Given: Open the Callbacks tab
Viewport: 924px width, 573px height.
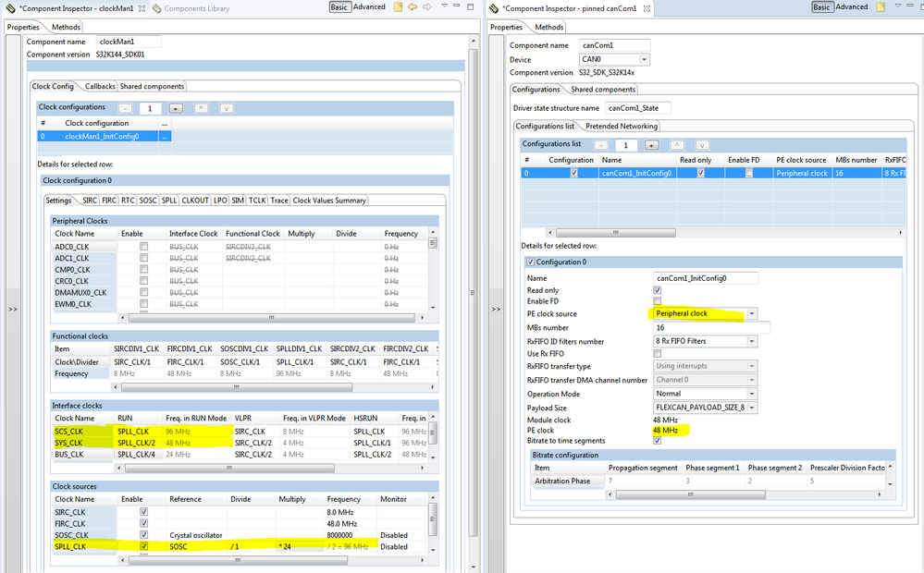Looking at the screenshot, I should (x=100, y=87).
